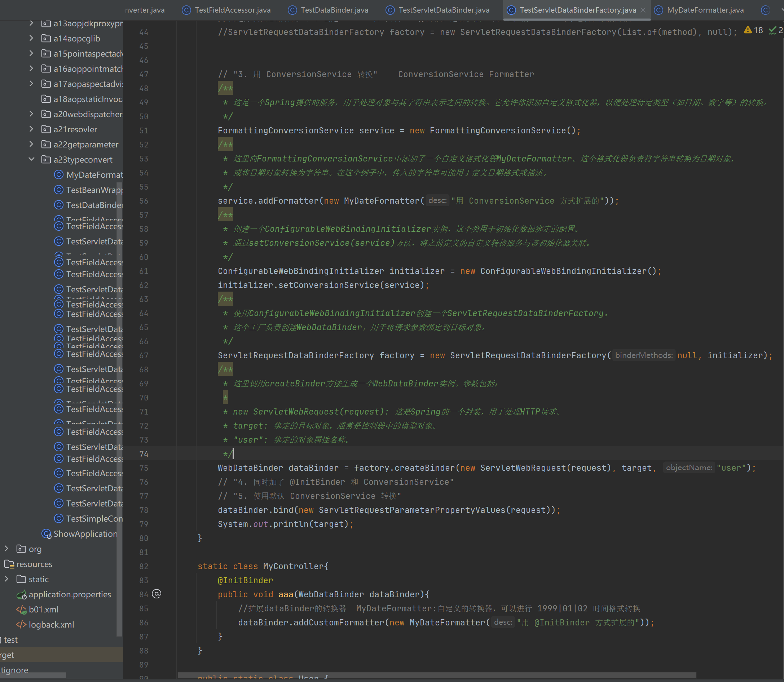
Task: Click the application.properties Spring config icon
Action: coord(21,594)
